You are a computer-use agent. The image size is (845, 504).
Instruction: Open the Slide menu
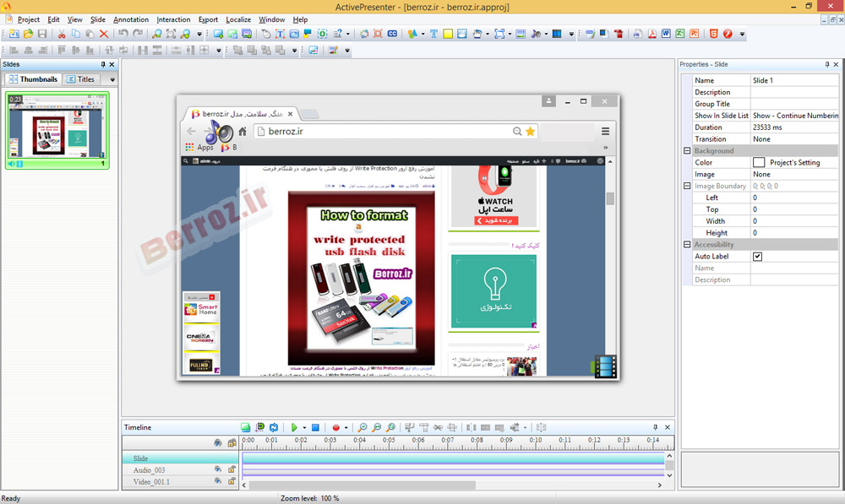pos(97,19)
